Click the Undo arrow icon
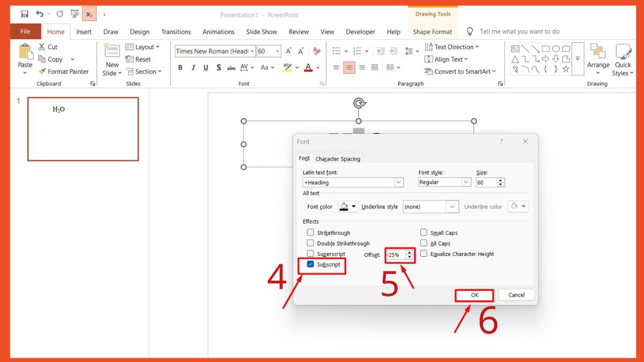 pos(39,14)
